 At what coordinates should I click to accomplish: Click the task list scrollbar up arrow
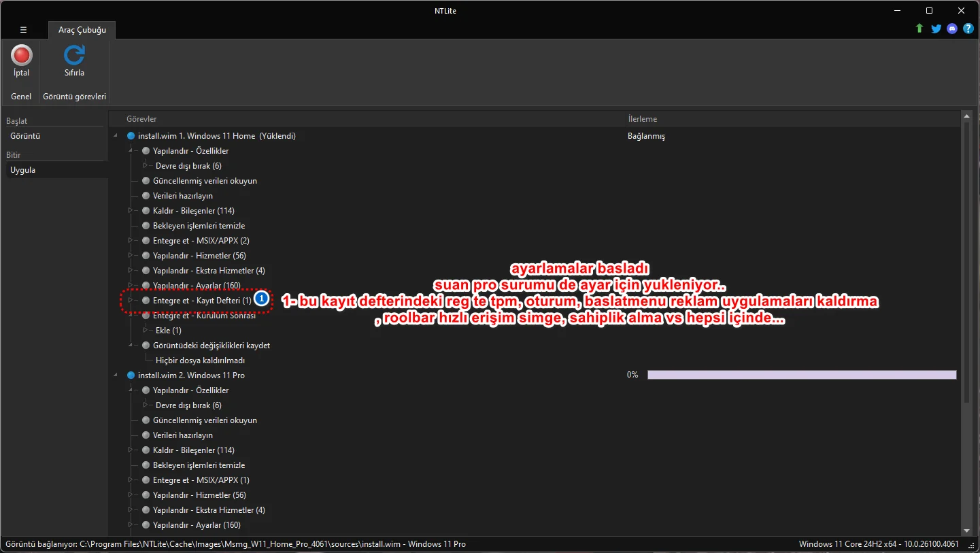pos(966,117)
